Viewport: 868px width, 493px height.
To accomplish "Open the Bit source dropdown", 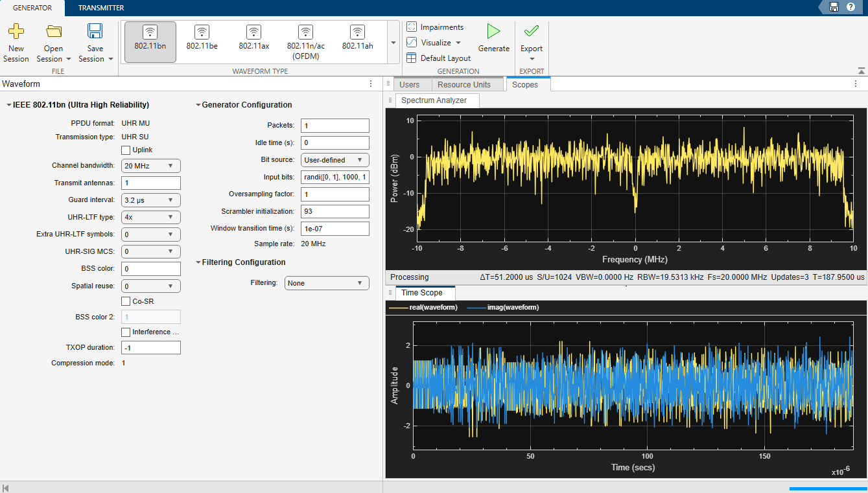I will (335, 160).
